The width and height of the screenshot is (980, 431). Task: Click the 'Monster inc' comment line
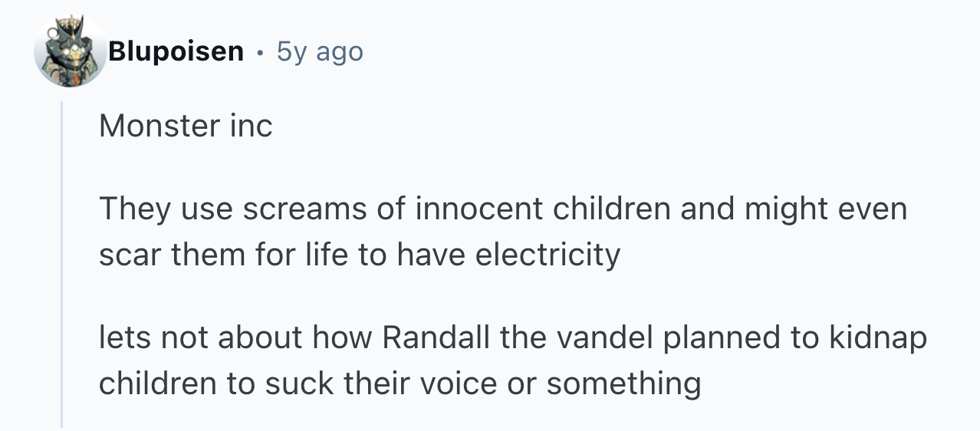click(186, 126)
